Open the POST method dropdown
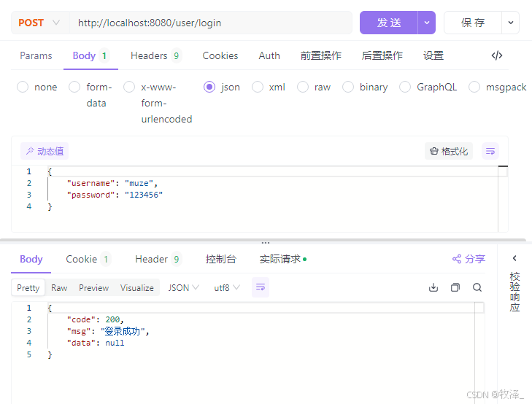532x404 pixels. [40, 23]
